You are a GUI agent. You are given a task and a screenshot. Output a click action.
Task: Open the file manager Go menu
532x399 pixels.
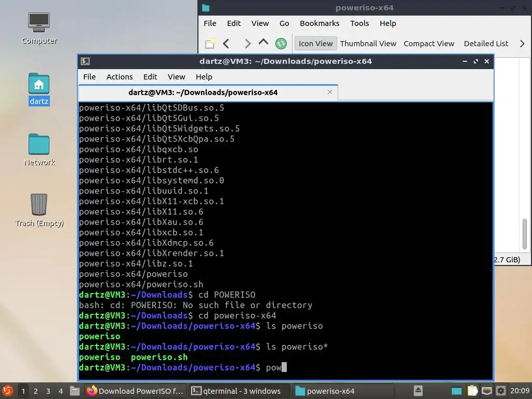(284, 23)
